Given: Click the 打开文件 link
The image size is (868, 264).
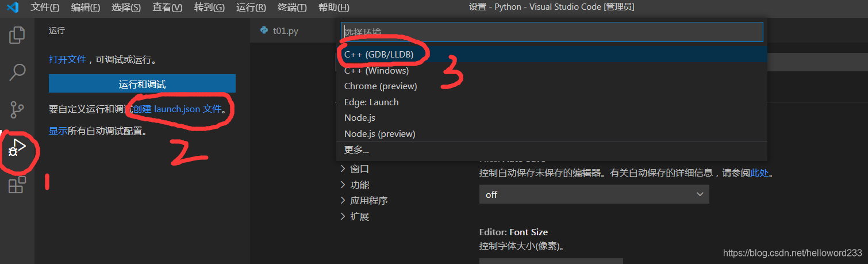Looking at the screenshot, I should [67, 59].
